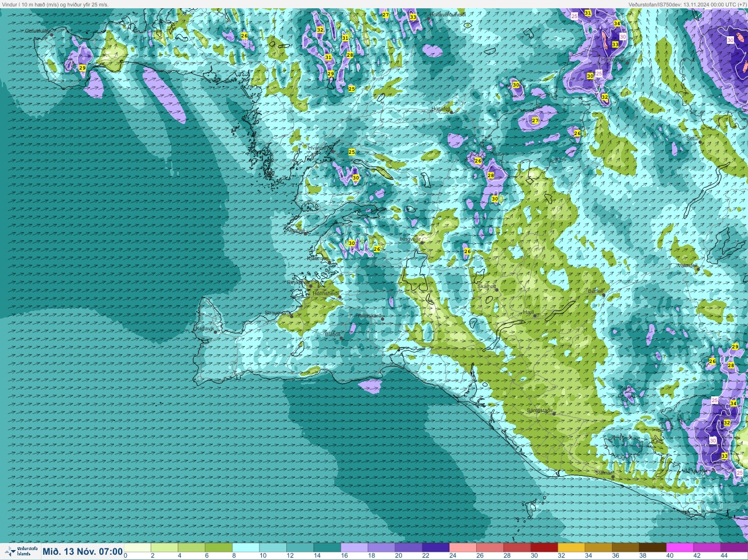Select the 30–32 m/s dark red legend swatch
The width and height of the screenshot is (748, 560).
tap(543, 548)
